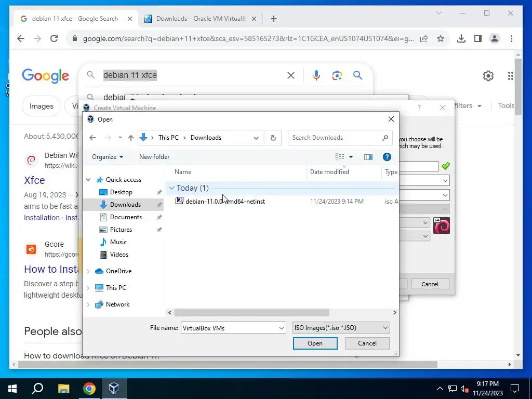Switch to the Downloads Oracle VM VirtualBox tab
532x399 pixels.
pyautogui.click(x=200, y=19)
